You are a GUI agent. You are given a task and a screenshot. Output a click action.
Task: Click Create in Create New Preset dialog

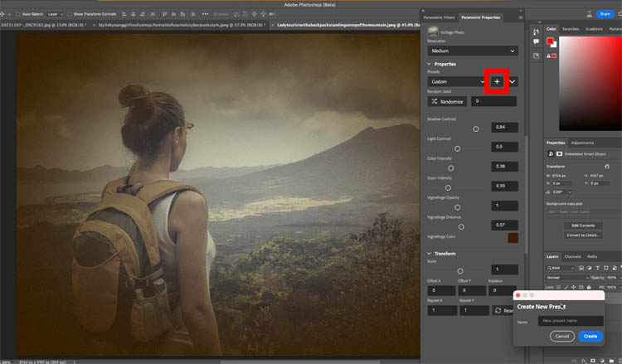[590, 336]
